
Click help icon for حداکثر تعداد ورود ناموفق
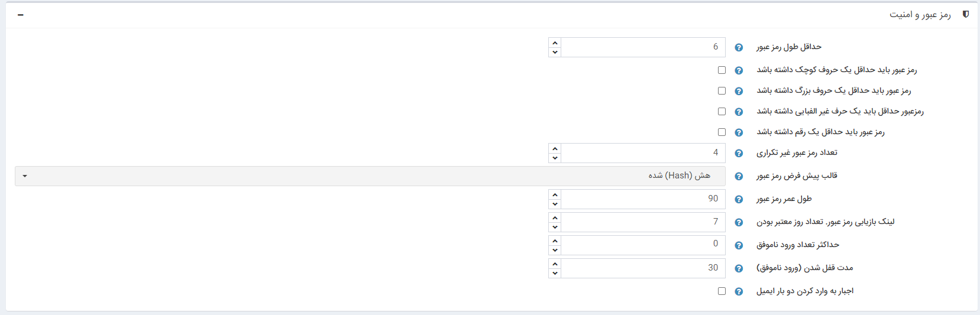click(x=739, y=245)
